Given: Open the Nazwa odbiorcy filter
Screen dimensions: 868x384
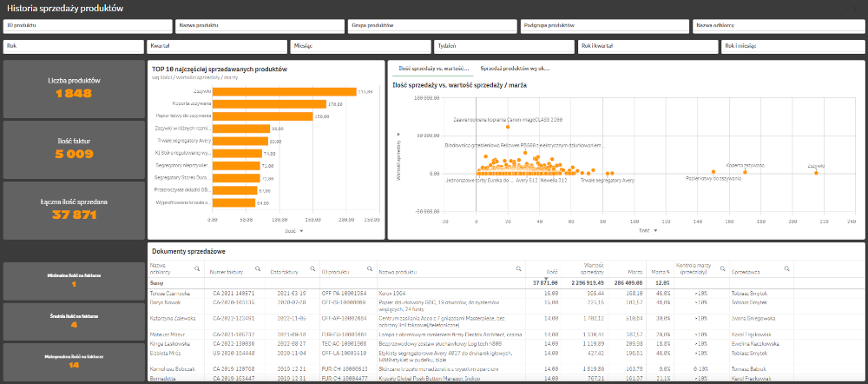Looking at the screenshot, I should (x=778, y=25).
